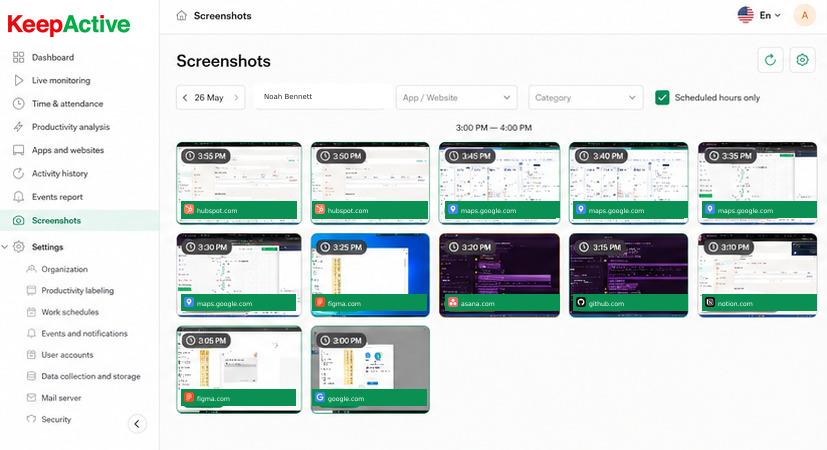Open the 3:40 PM maps.google.com screenshot

(629, 183)
